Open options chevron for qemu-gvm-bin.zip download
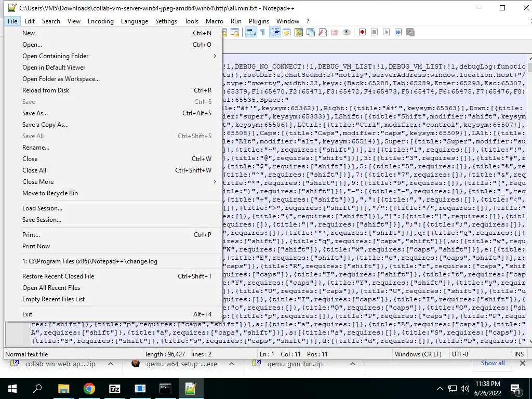This screenshot has height=399, width=532. tap(353, 364)
